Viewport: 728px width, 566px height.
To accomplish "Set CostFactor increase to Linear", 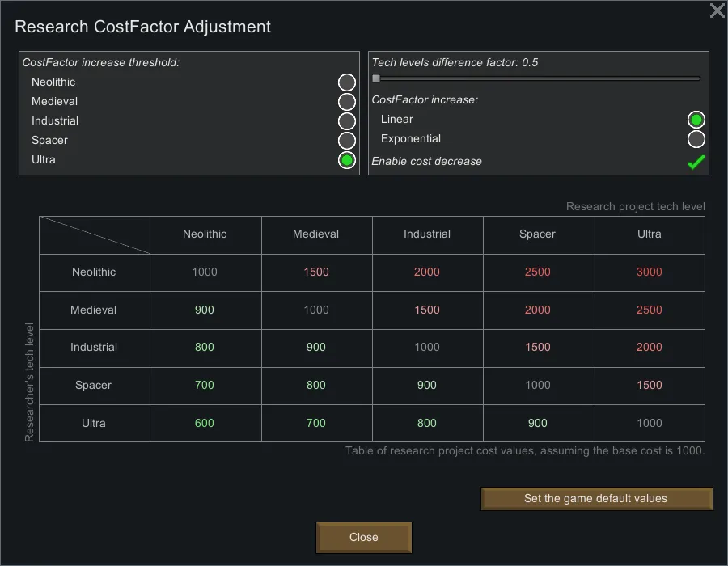I will click(696, 120).
